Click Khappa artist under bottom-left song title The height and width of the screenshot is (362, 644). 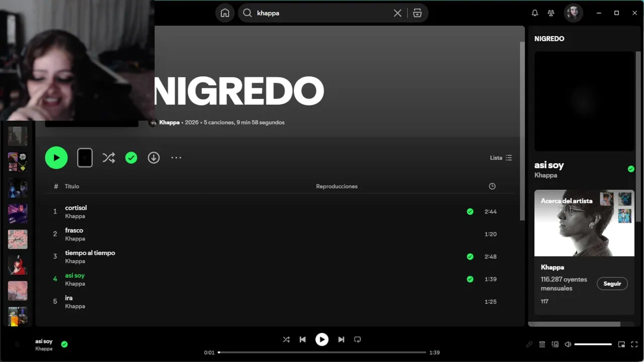(44, 348)
